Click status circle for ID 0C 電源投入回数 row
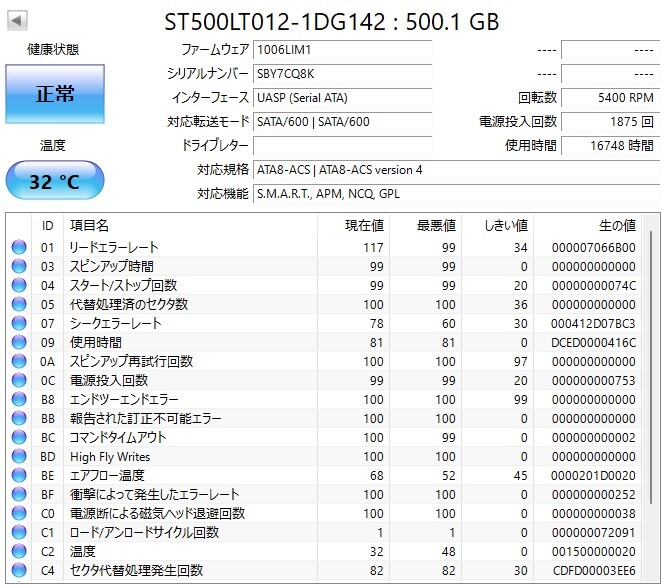 click(19, 380)
